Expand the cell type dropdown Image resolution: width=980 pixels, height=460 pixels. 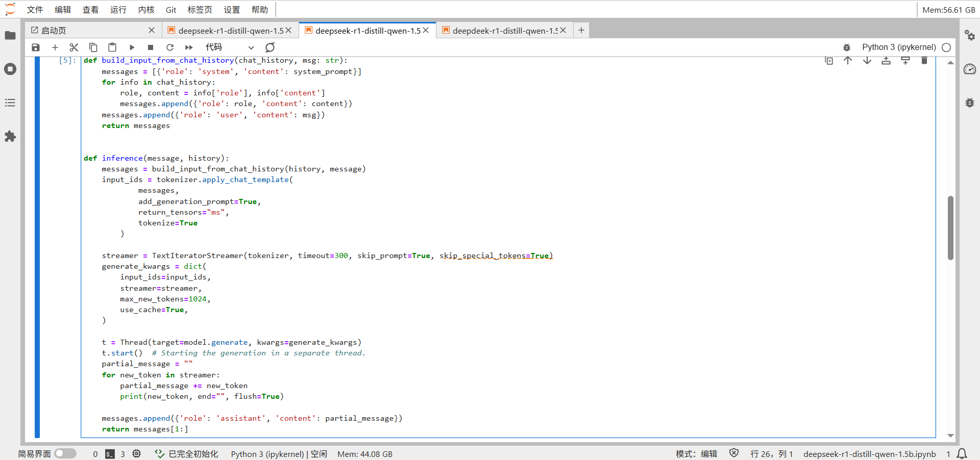coord(230,47)
